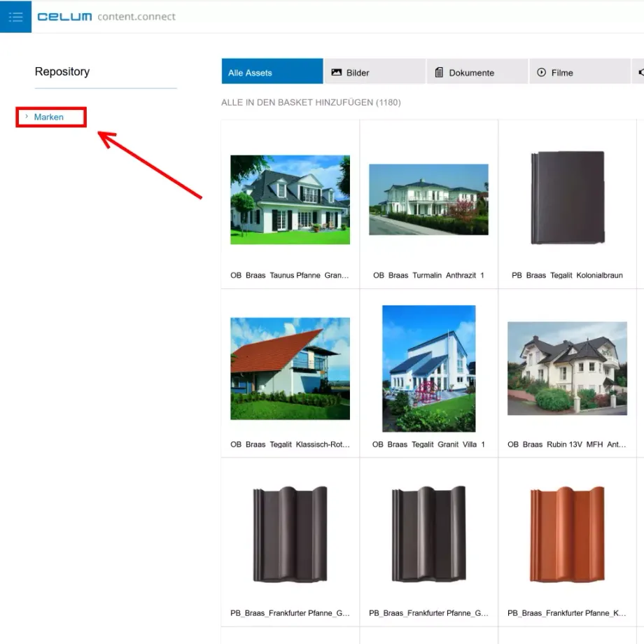Click the Filme play-circle icon
The image size is (644, 644).
pyautogui.click(x=541, y=72)
